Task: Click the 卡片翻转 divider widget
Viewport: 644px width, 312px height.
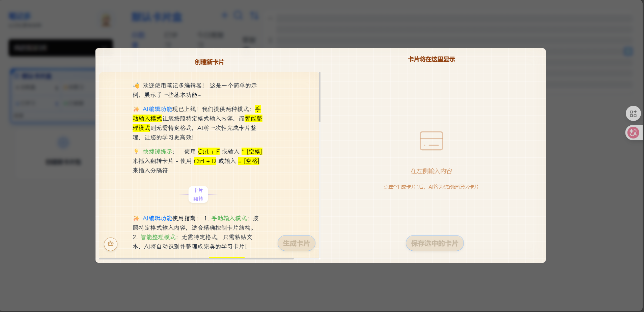Action: (198, 194)
